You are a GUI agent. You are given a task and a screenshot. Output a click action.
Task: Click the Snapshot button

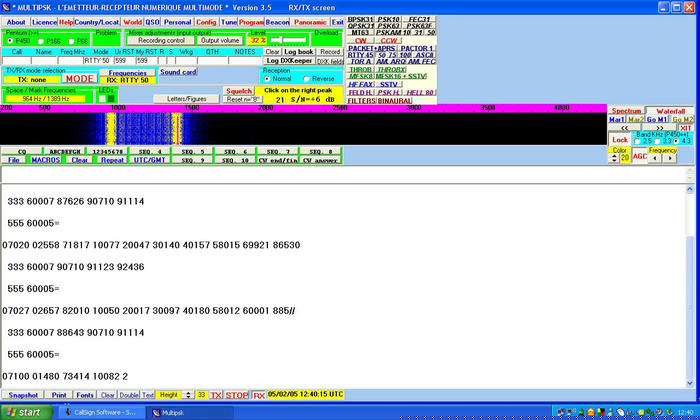[23, 395]
